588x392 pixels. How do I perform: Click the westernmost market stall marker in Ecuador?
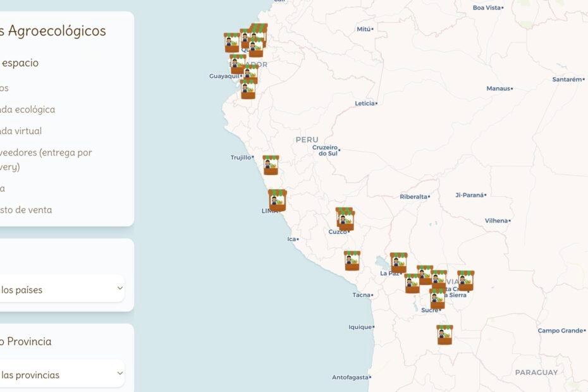[x=231, y=42]
